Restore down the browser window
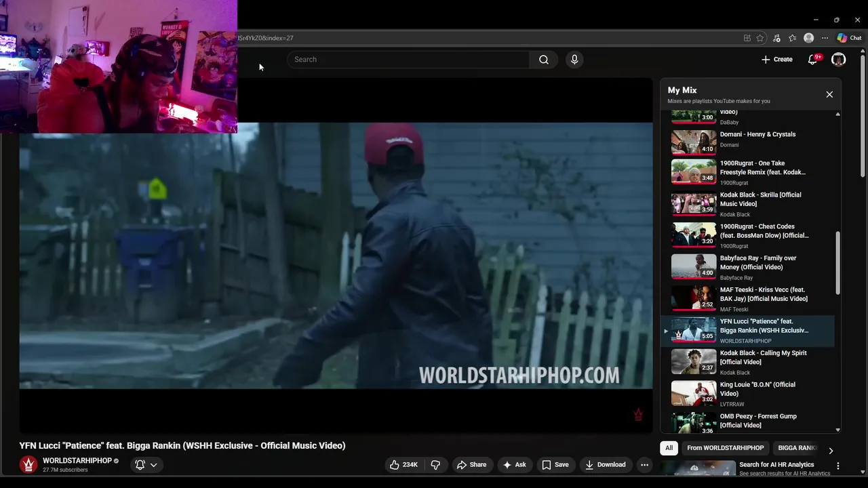Image resolution: width=868 pixels, height=488 pixels. [x=836, y=20]
